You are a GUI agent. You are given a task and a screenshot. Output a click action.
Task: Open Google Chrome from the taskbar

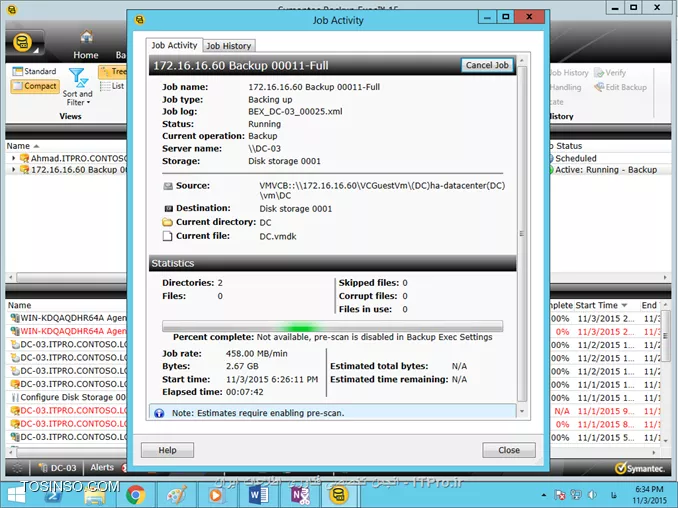click(135, 495)
